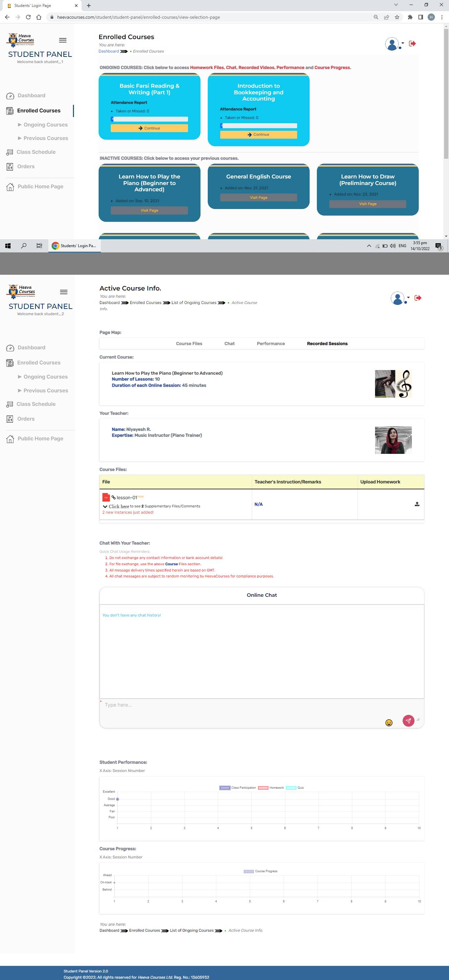Screen dimensions: 449x980
Task: Open the hamburger menu beside Heeva logo
Action: point(63,40)
